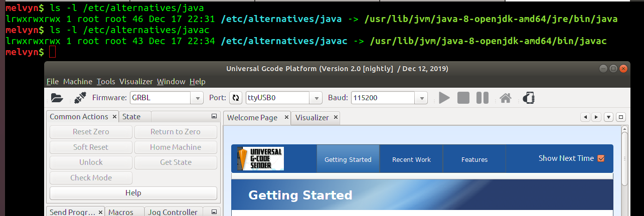Screen dimensions: 644x216
Task: Open the Port ttyUSB0 dropdown arrow
Action: [x=316, y=98]
